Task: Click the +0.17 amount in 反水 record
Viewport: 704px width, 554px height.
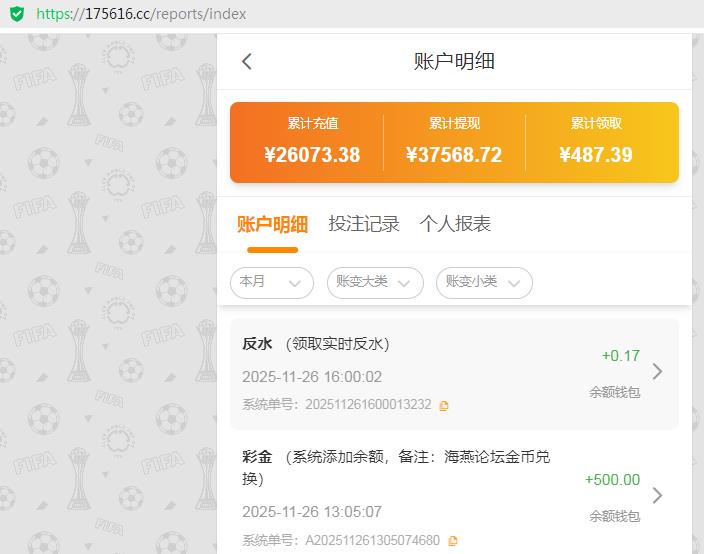Action: [x=620, y=356]
